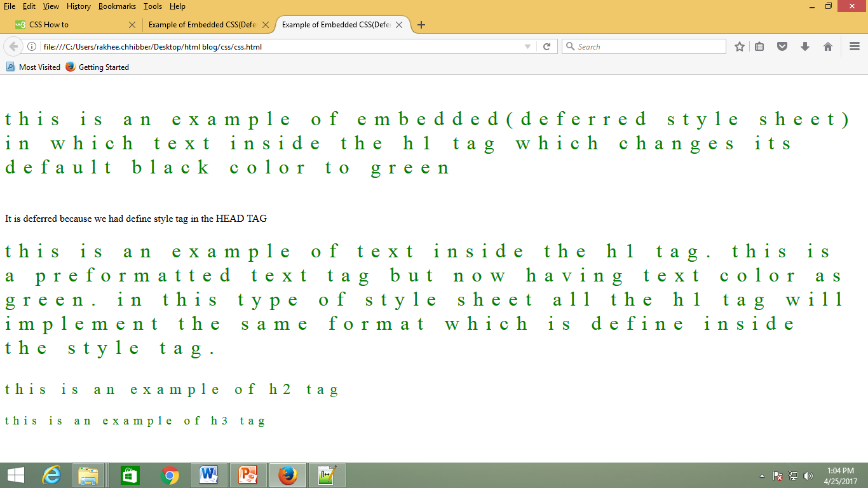Toggle network status icon in system tray
The image size is (868, 488).
click(794, 475)
